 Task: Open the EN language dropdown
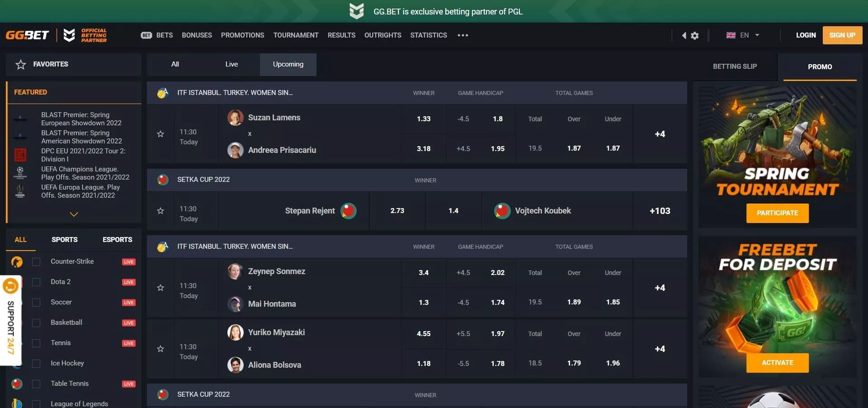743,35
